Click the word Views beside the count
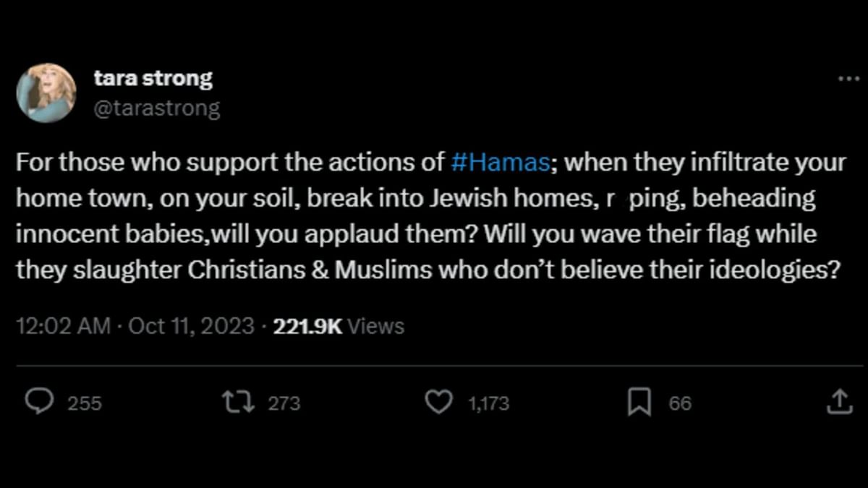Image resolution: width=868 pixels, height=488 pixels. pyautogui.click(x=375, y=326)
